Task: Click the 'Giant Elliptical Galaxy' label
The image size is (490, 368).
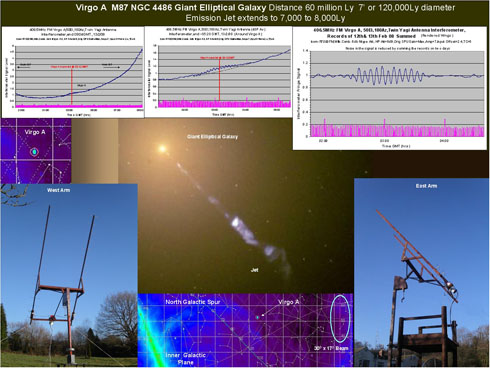Action: pos(212,137)
